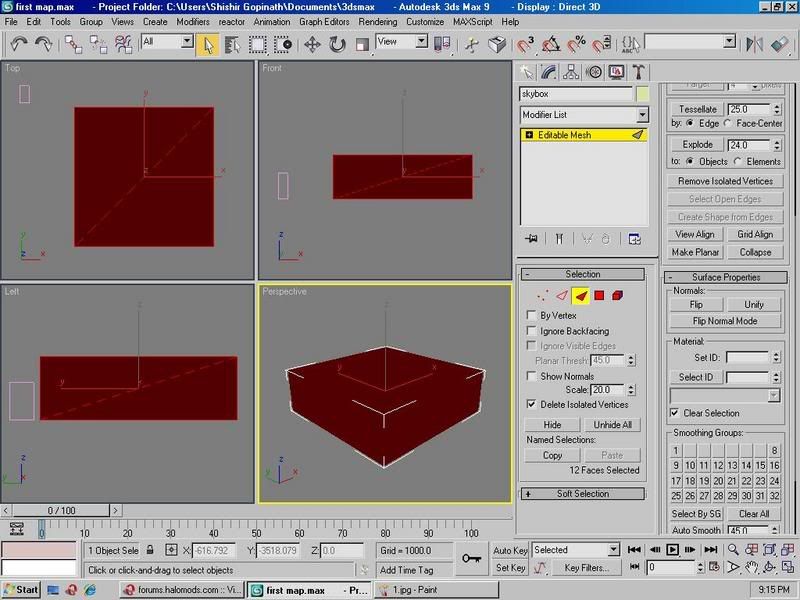This screenshot has height=600, width=800.
Task: Click the Tessellate button
Action: point(697,109)
